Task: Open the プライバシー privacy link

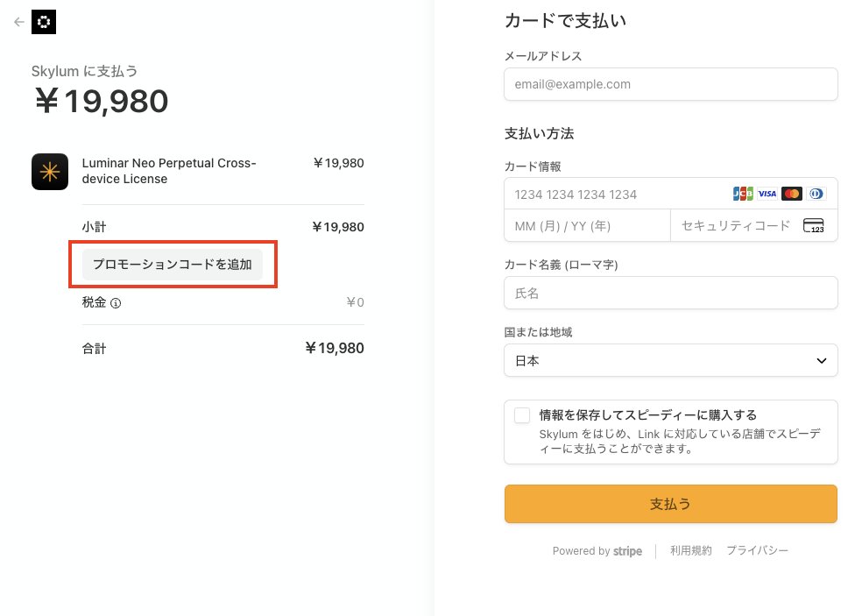Action: [x=757, y=551]
